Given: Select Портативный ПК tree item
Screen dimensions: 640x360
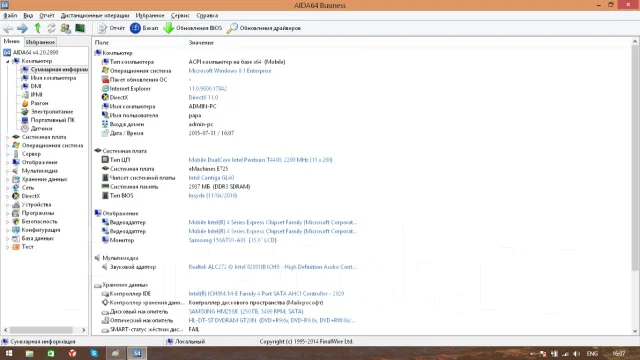Looking at the screenshot, I should (48, 120).
